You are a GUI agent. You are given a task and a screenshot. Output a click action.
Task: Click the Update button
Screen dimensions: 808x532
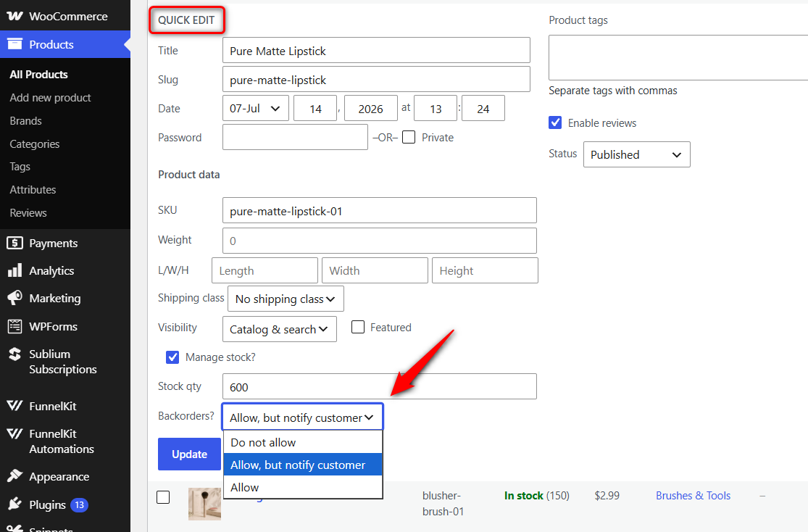189,454
